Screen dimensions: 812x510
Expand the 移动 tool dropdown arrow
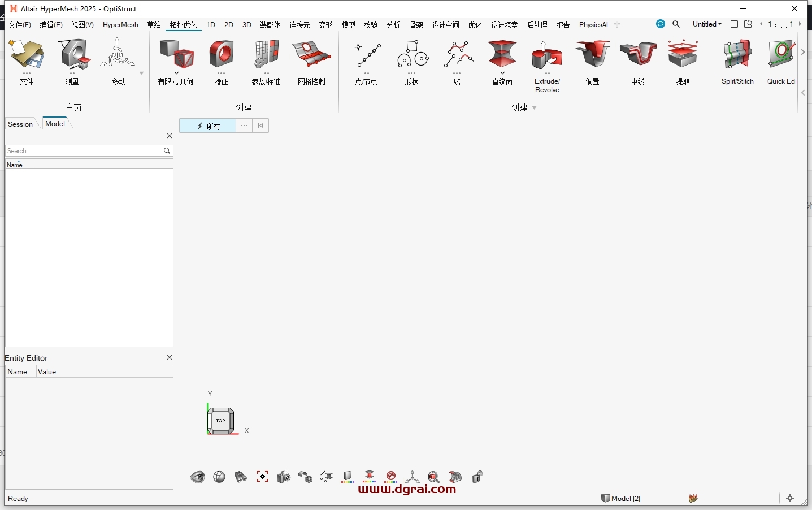141,73
